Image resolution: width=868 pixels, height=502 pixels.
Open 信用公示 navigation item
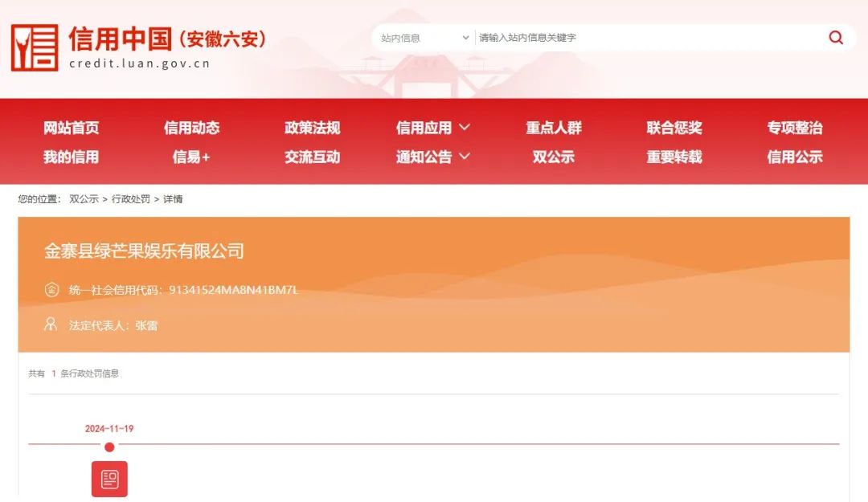click(795, 157)
